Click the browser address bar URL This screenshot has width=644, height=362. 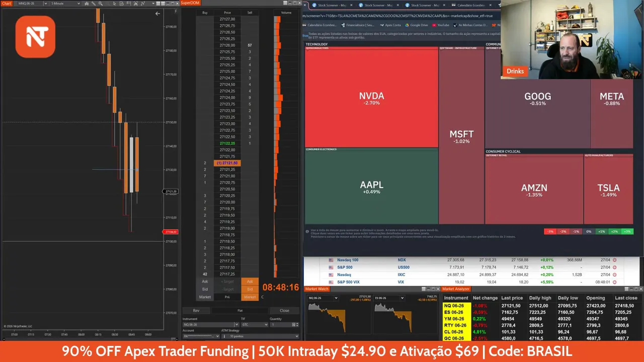(x=397, y=16)
